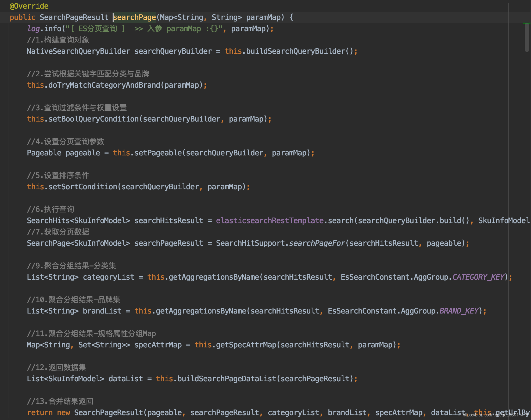Click the setPageable method call
The width and height of the screenshot is (531, 420).
[x=158, y=153]
